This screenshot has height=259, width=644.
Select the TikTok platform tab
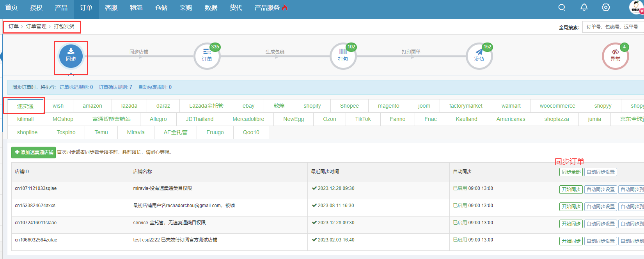click(x=363, y=119)
